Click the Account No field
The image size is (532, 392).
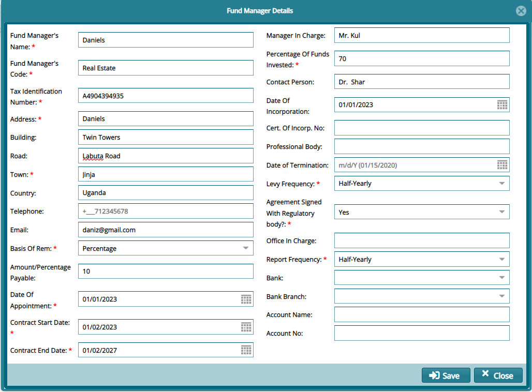(422, 334)
